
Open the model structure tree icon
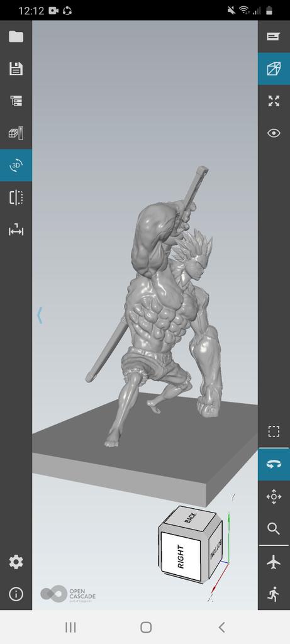pyautogui.click(x=16, y=101)
